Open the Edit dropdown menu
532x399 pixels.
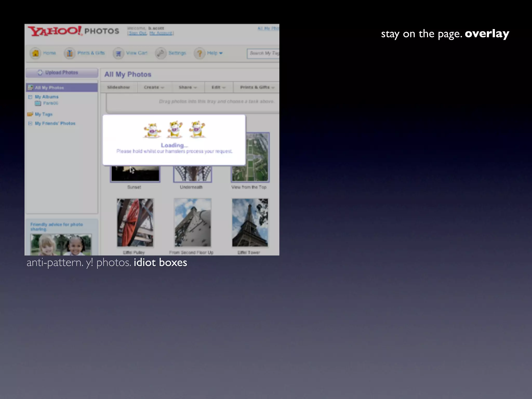click(x=218, y=87)
